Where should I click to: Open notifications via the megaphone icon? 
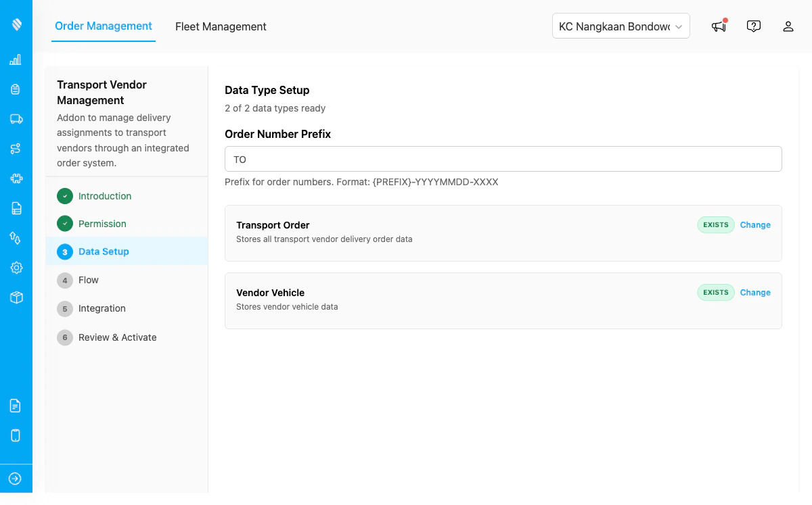[718, 26]
